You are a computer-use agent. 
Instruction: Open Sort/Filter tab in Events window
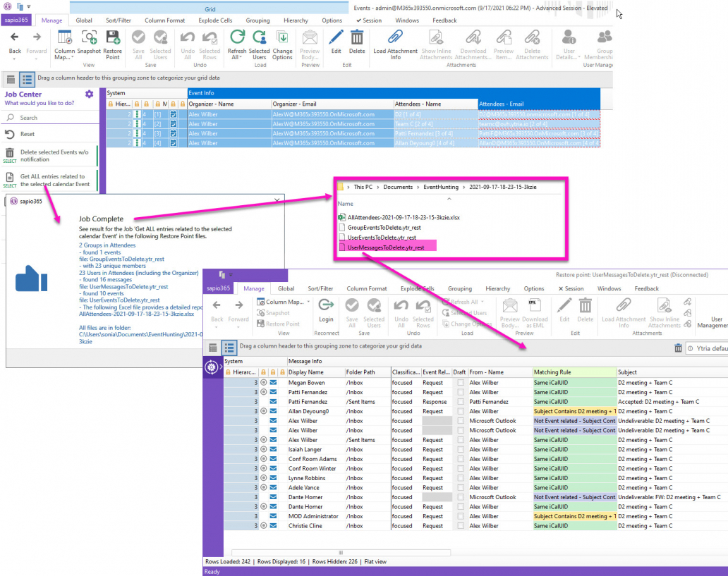[x=119, y=20]
